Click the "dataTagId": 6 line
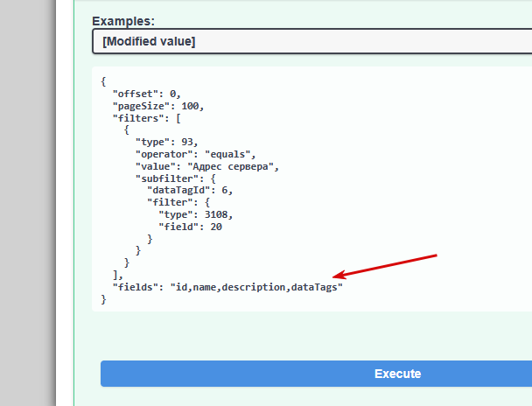Image resolution: width=532 pixels, height=406 pixels. 190,190
